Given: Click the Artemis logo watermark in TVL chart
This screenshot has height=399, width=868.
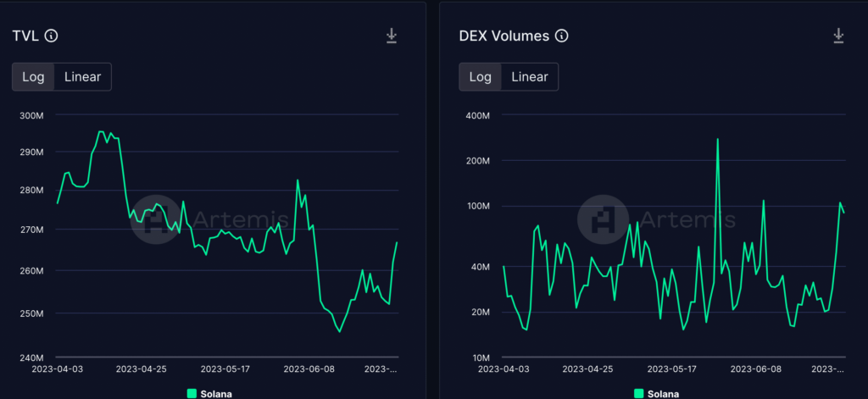Looking at the screenshot, I should click(154, 219).
